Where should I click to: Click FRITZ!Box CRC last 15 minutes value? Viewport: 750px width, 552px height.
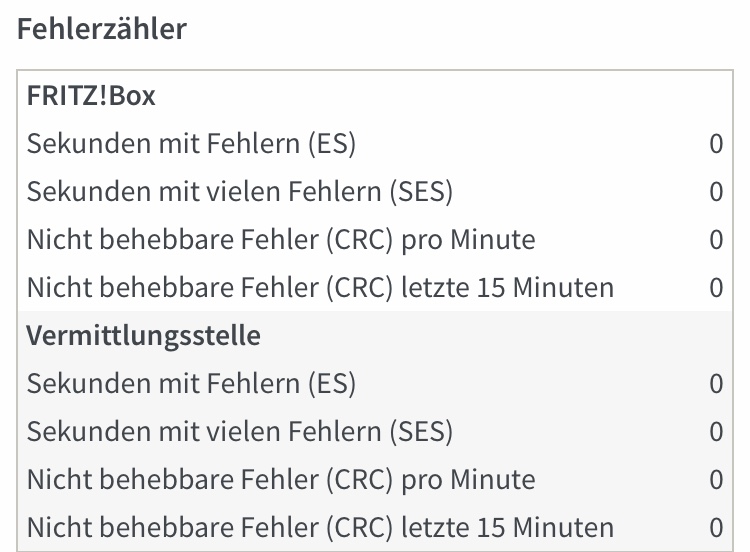click(x=716, y=288)
